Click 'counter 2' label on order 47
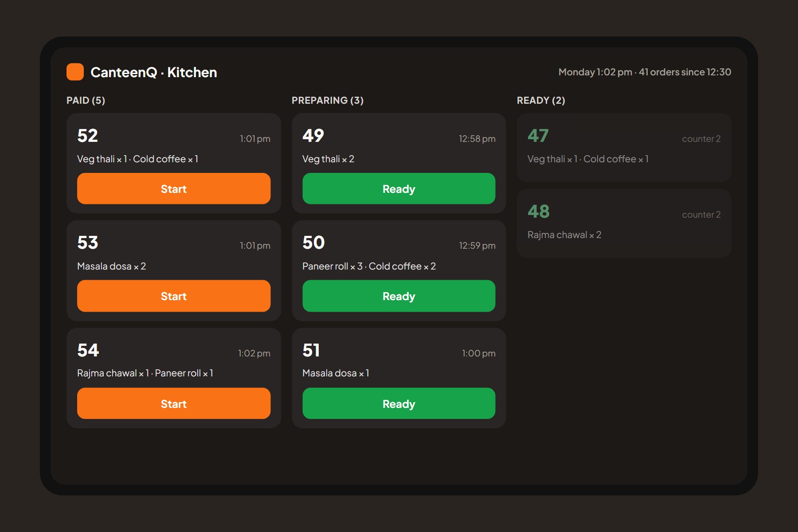The width and height of the screenshot is (798, 532). point(701,139)
